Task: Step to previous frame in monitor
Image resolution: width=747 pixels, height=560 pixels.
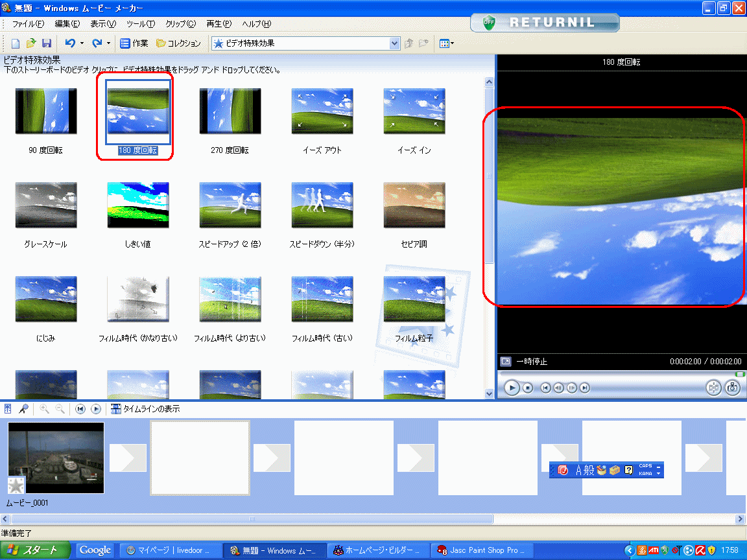Action: pos(558,388)
